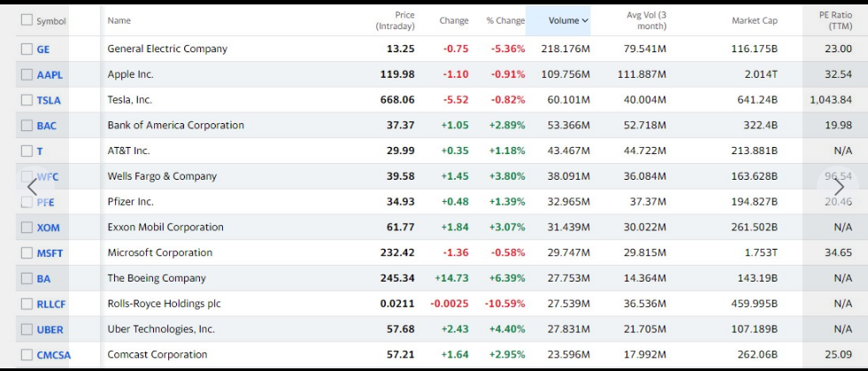Screen dimensions: 868x371
Task: Open the AAPL ticker link
Action: [x=50, y=74]
